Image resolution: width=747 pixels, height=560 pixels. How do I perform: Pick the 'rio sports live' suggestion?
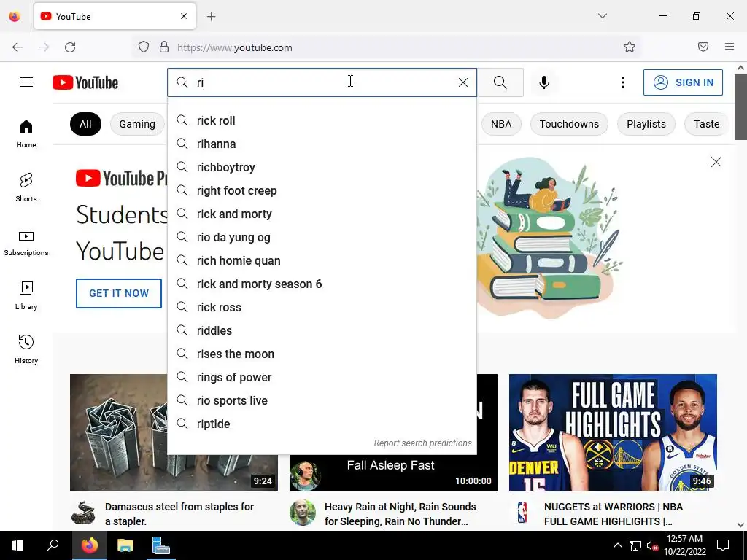pos(322,400)
